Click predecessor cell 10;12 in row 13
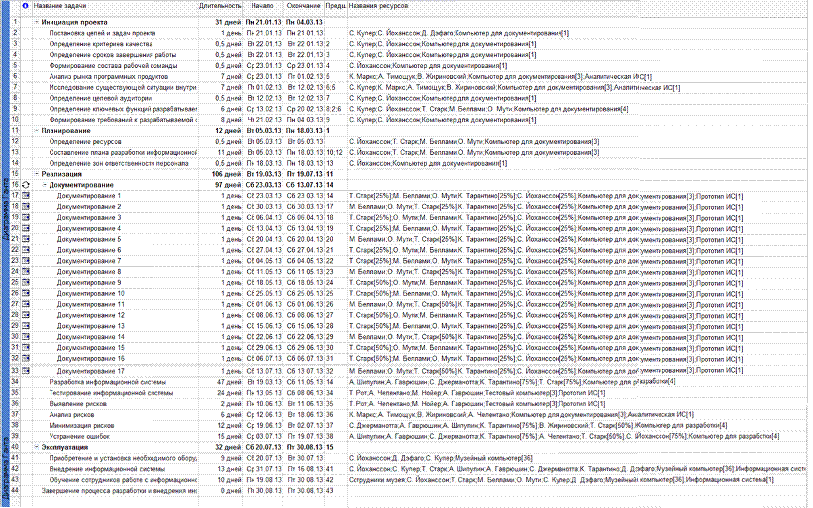The height and width of the screenshot is (508, 813). [x=335, y=152]
